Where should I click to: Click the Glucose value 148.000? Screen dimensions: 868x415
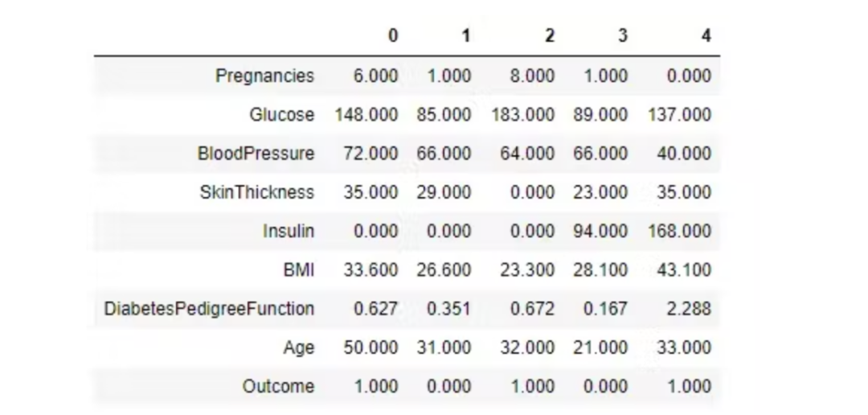click(x=366, y=115)
